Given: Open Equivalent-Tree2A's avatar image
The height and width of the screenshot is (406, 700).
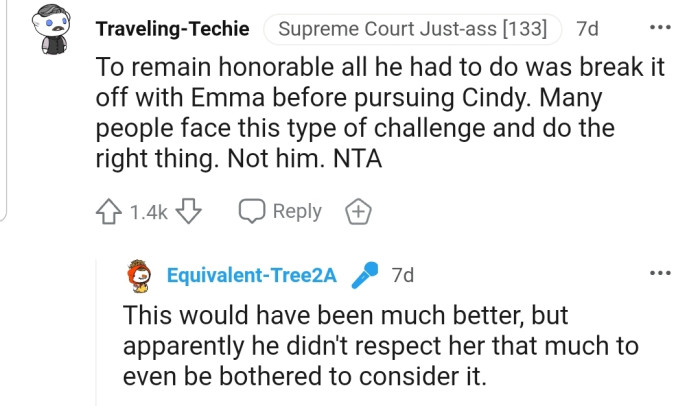Looking at the screenshot, I should click(x=141, y=275).
